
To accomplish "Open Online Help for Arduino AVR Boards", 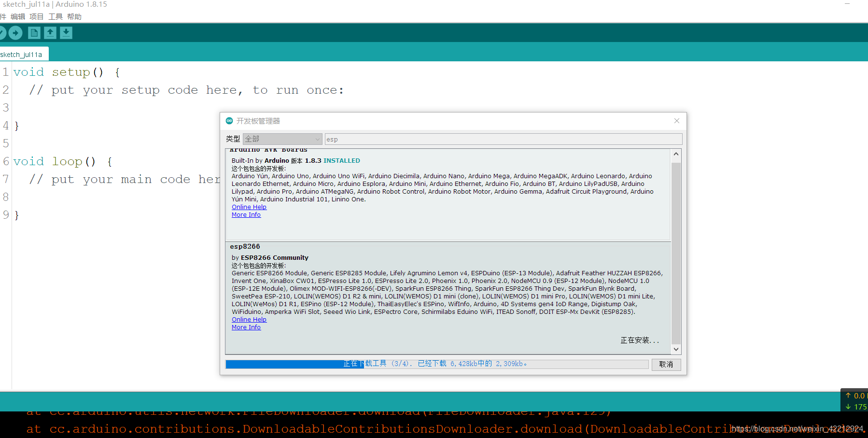I will [249, 207].
